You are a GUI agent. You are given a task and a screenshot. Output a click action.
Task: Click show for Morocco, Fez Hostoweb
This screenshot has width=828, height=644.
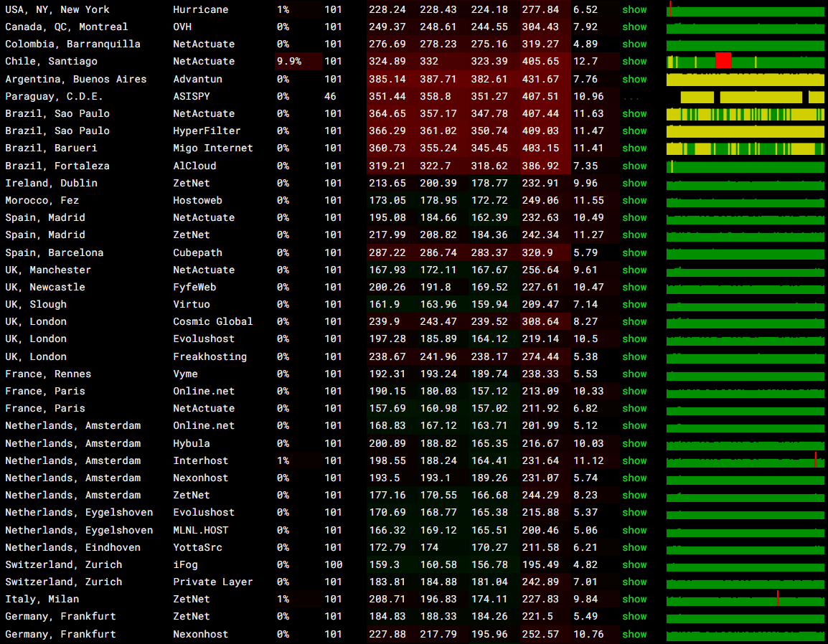click(x=634, y=201)
